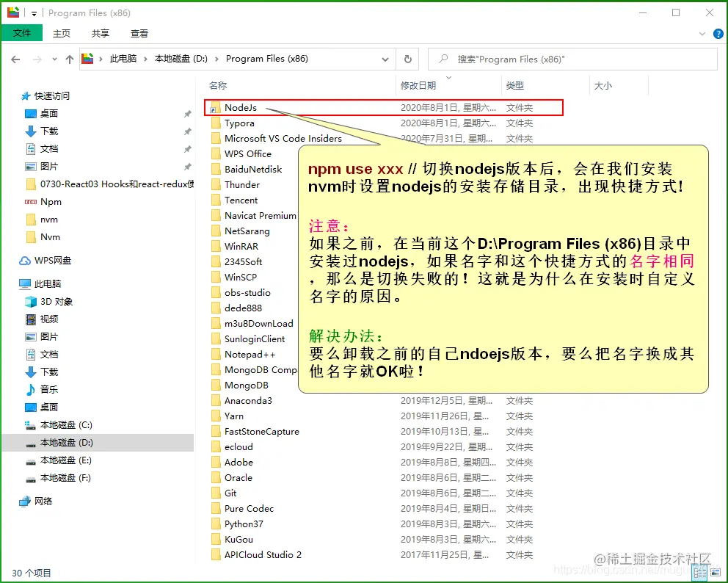Open 快速访问 in the navigation pane
Image resolution: width=728 pixels, height=583 pixels.
tap(45, 95)
